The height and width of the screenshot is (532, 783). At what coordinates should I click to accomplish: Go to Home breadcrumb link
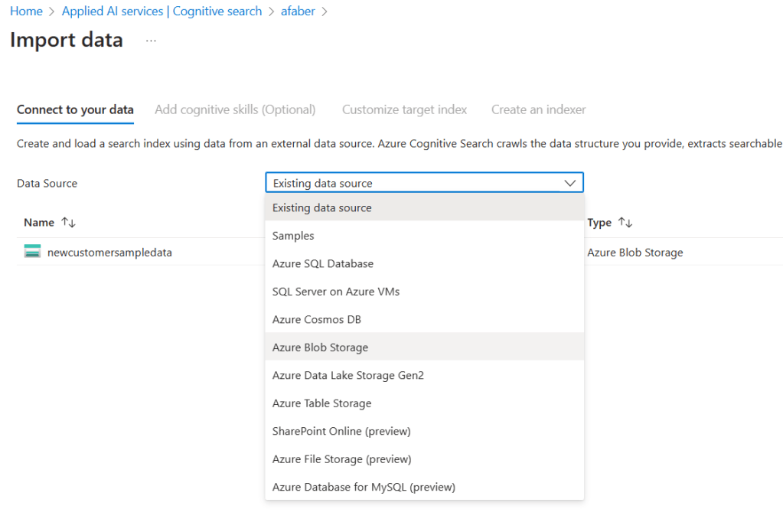point(26,11)
